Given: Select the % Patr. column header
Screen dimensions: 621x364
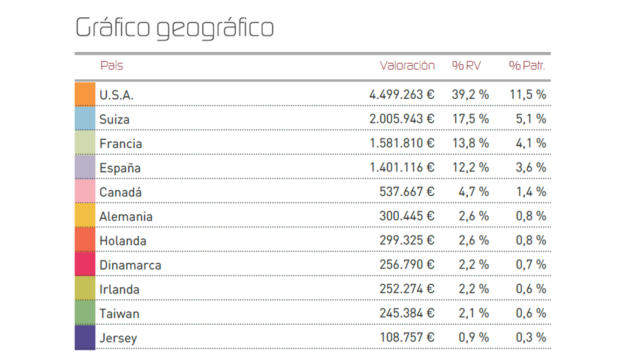Looking at the screenshot, I should (527, 66).
